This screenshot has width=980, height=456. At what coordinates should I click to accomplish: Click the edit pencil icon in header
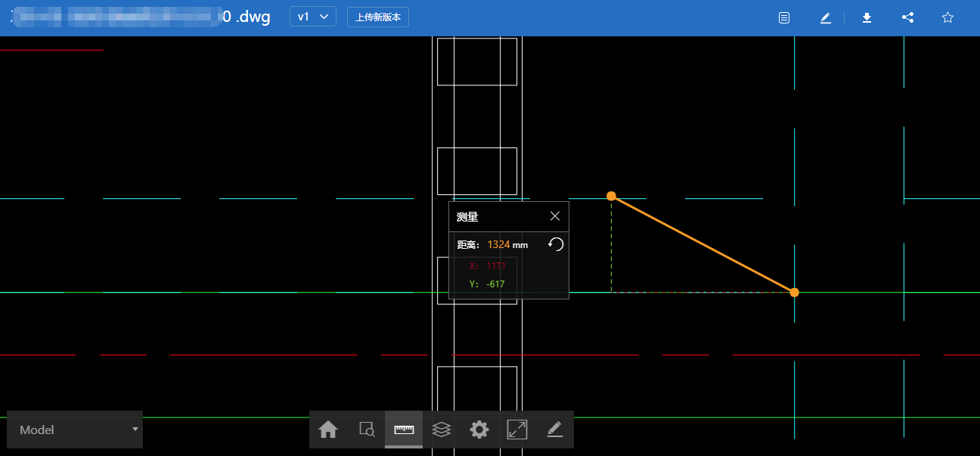[x=826, y=17]
